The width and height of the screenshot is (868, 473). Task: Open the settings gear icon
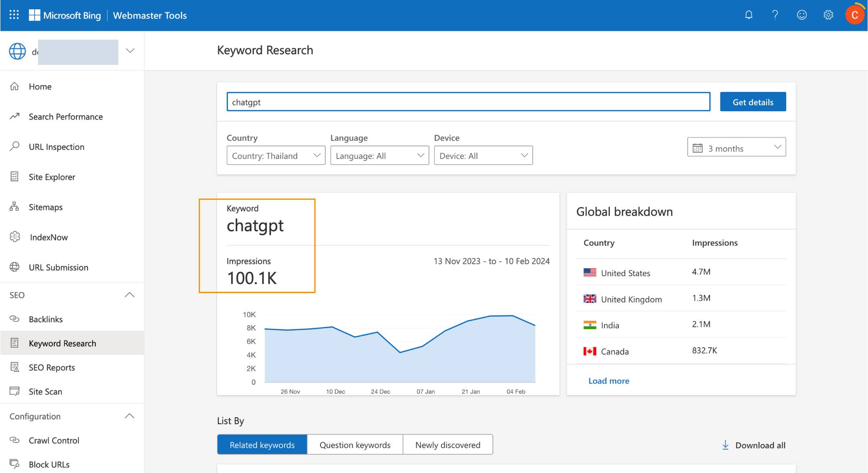pos(828,15)
